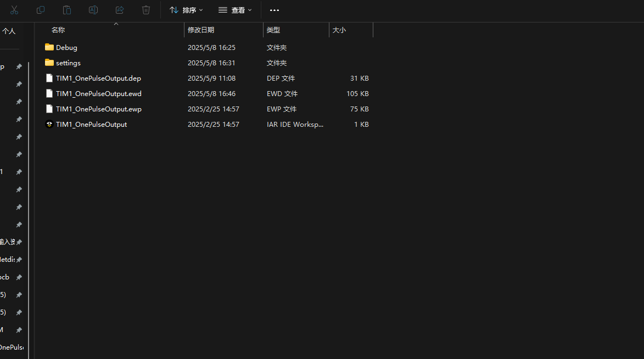Open the three-dots more options menu
The height and width of the screenshot is (359, 644).
point(275,10)
